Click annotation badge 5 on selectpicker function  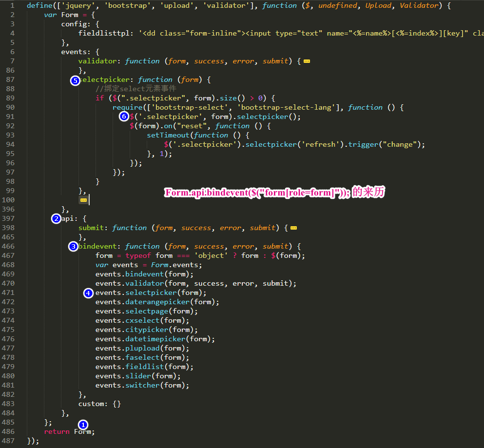pyautogui.click(x=75, y=80)
